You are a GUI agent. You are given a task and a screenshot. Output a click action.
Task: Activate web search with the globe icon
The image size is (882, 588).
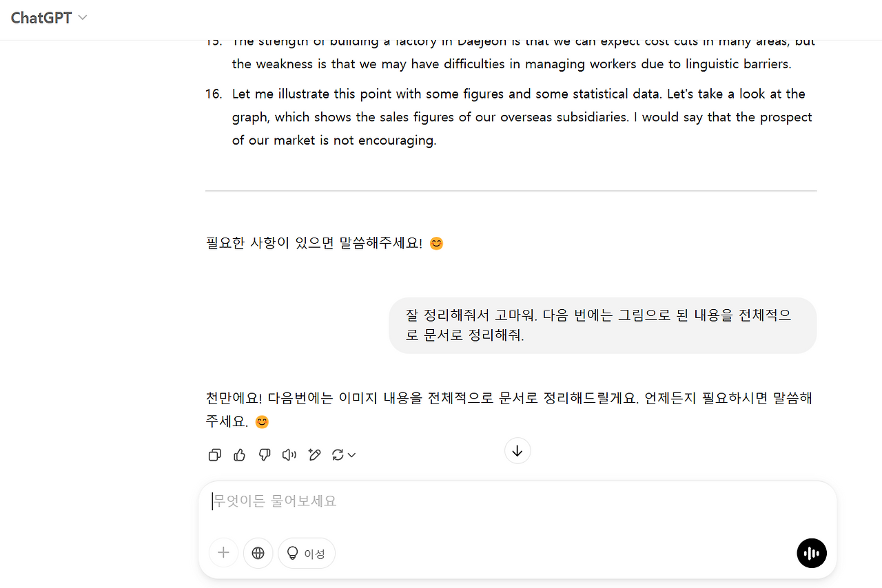258,553
